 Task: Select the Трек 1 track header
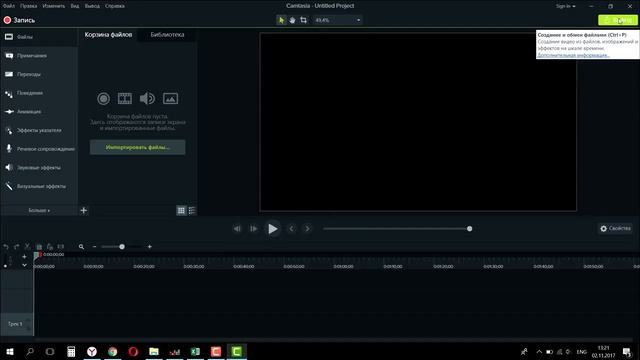click(x=16, y=324)
